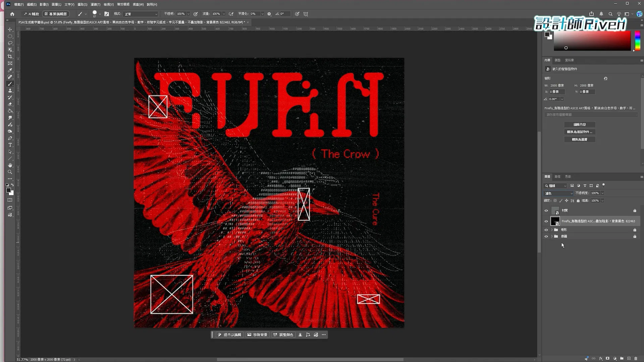Viewport: 644px width, 362px height.
Task: Open the blend mode dropdown showing 濾色
Action: pos(558,193)
